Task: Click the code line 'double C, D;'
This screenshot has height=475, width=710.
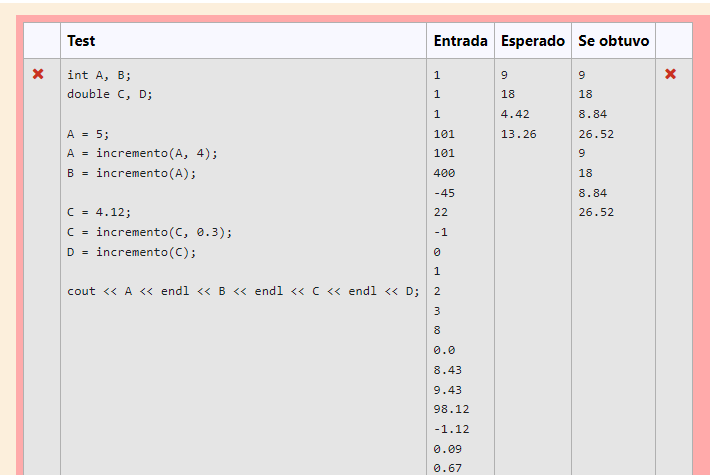Action: [x=110, y=94]
